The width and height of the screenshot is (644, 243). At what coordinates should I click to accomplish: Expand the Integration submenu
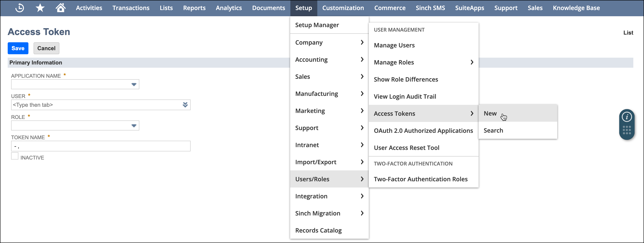point(329,196)
